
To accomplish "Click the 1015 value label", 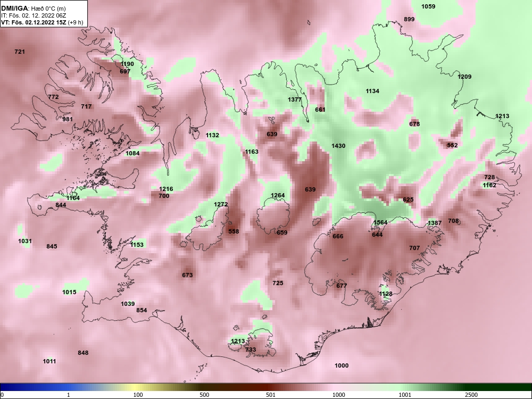I will point(69,292).
